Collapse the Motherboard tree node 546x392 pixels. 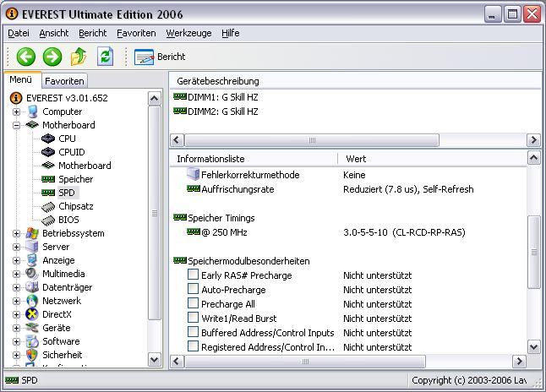tap(16, 125)
